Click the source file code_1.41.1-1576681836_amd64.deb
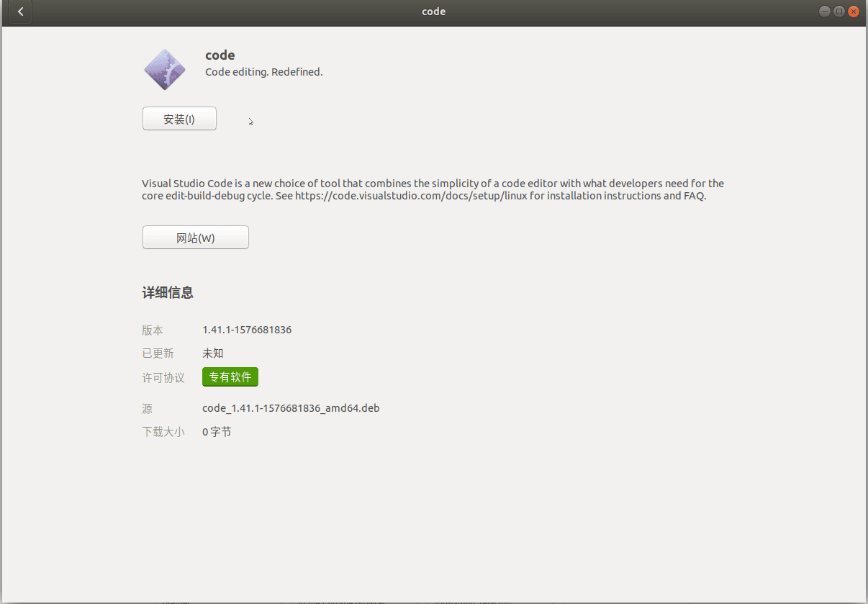The width and height of the screenshot is (868, 604). [x=291, y=408]
